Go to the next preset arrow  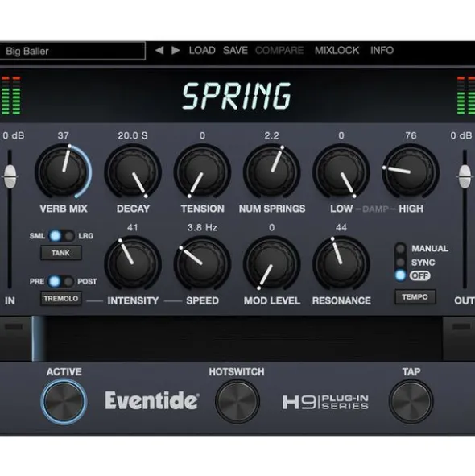pos(176,50)
